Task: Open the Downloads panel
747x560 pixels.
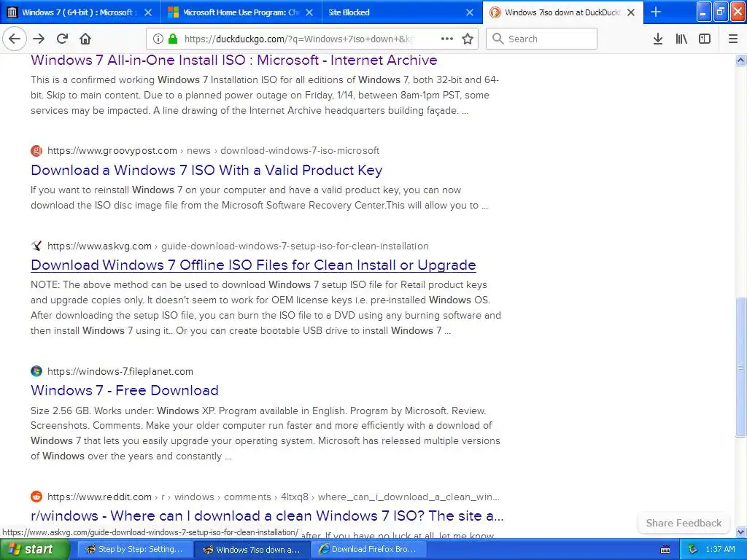Action: (658, 39)
